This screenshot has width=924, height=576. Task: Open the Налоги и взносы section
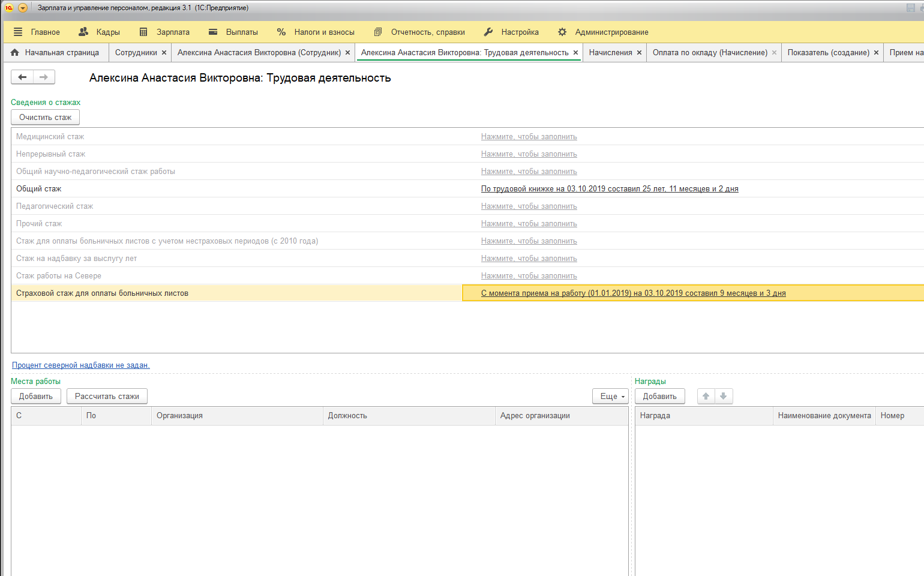316,32
